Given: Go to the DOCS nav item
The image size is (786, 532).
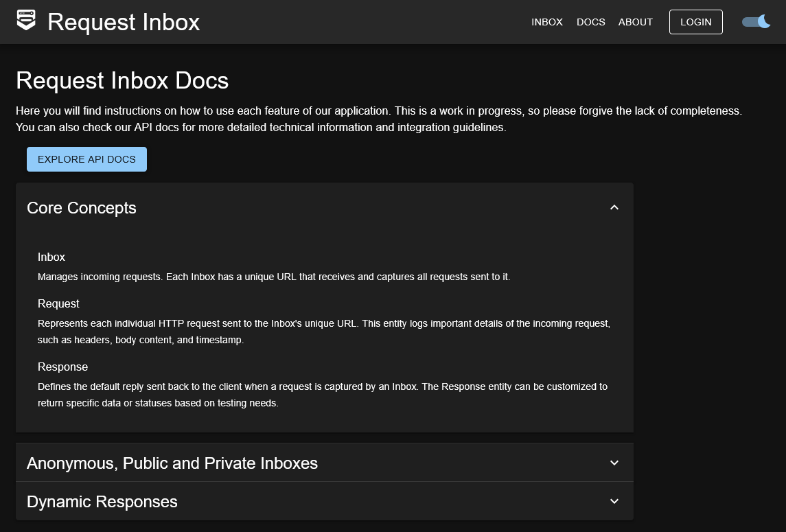Looking at the screenshot, I should pyautogui.click(x=590, y=22).
